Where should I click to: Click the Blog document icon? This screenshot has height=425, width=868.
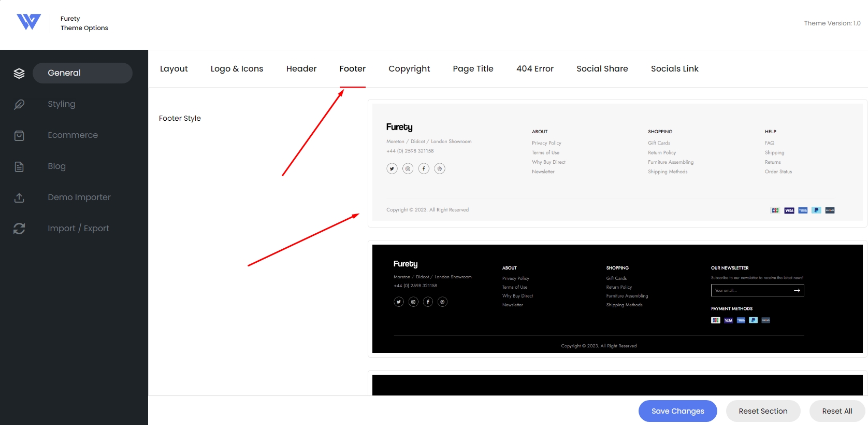coord(19,166)
